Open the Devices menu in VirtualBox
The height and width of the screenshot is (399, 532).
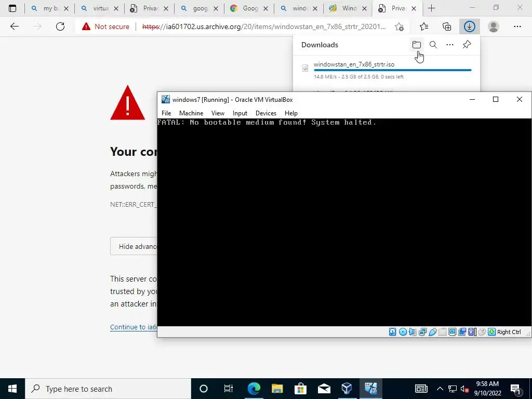point(265,113)
